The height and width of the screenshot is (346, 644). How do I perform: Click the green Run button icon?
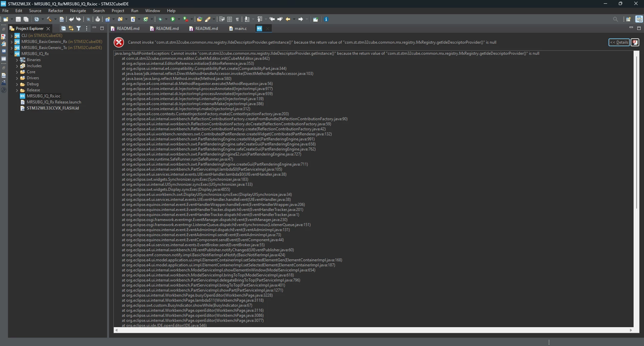pyautogui.click(x=173, y=19)
